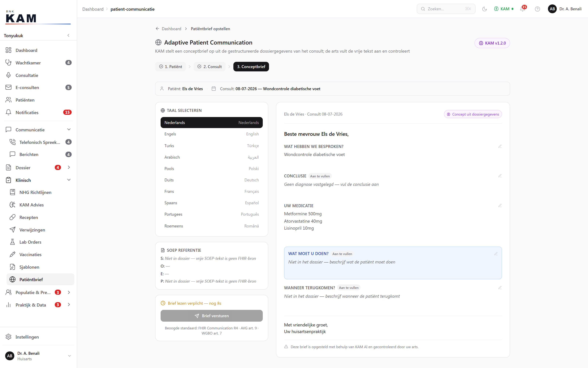This screenshot has width=588, height=368.
Task: Open Wachtkamer in sidebar
Action: [39, 63]
